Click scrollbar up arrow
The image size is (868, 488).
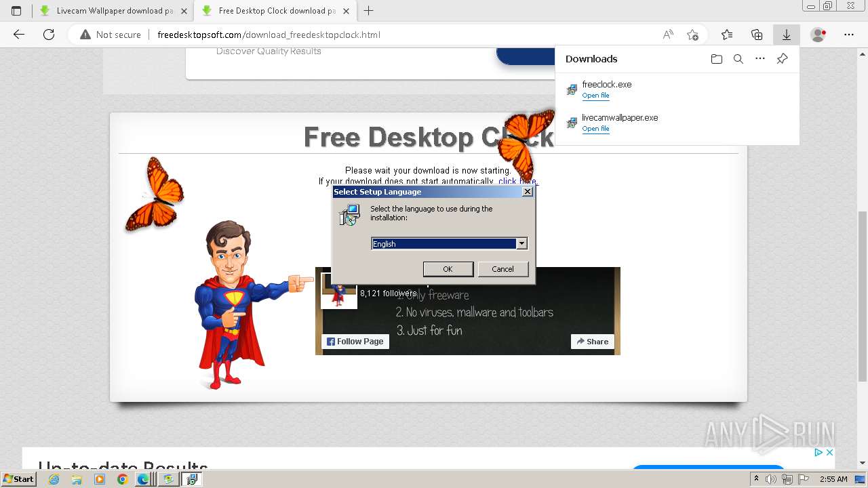(863, 53)
